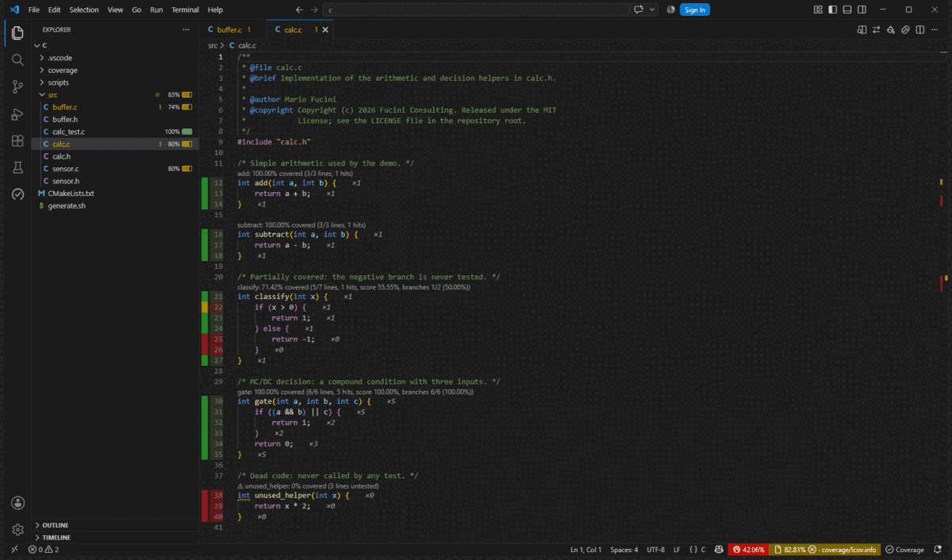
Task: Open sensor.c in the explorer
Action: pos(115,168)
